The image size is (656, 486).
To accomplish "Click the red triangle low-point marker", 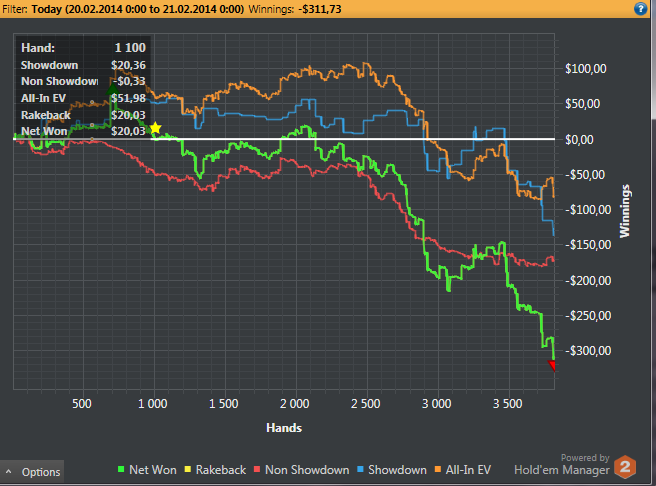I will pyautogui.click(x=552, y=366).
